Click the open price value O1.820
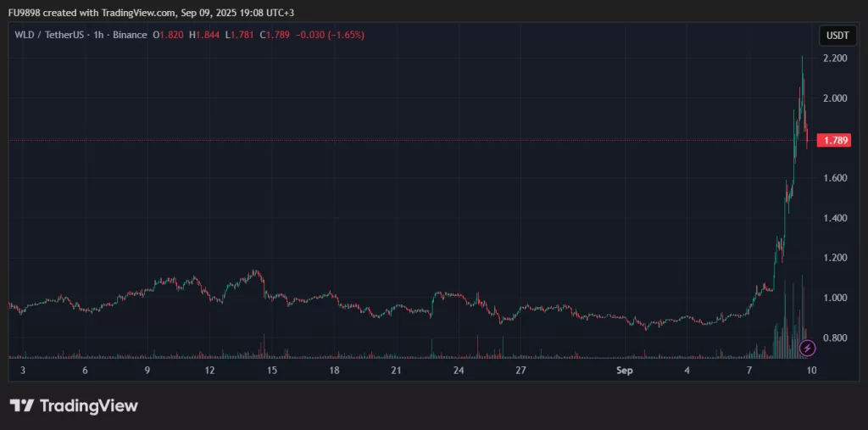868x430 pixels. coord(169,35)
